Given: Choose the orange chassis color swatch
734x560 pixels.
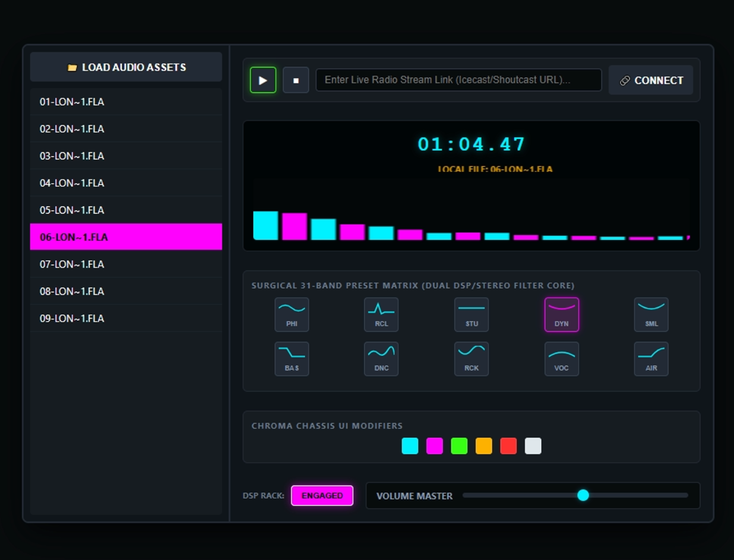Looking at the screenshot, I should (x=484, y=446).
